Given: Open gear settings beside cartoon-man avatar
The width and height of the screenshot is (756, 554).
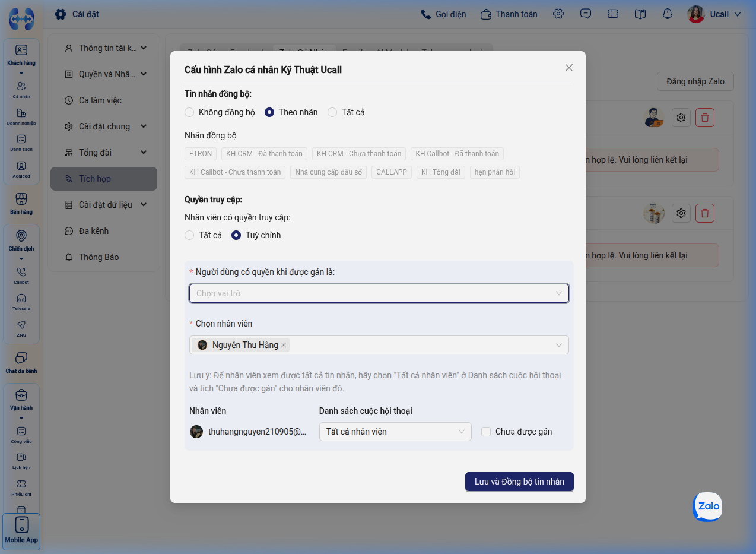Looking at the screenshot, I should click(x=681, y=118).
